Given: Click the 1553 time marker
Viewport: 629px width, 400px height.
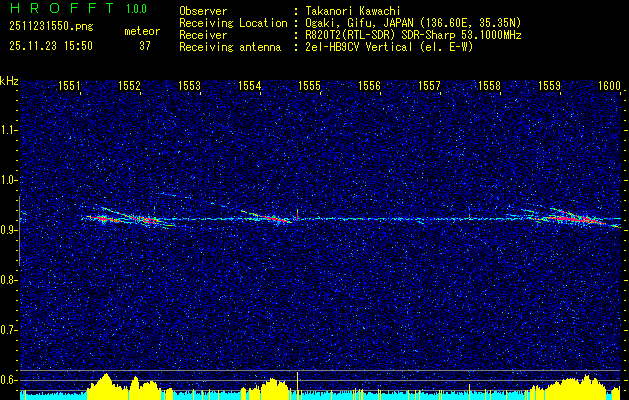Looking at the screenshot, I should tap(189, 85).
